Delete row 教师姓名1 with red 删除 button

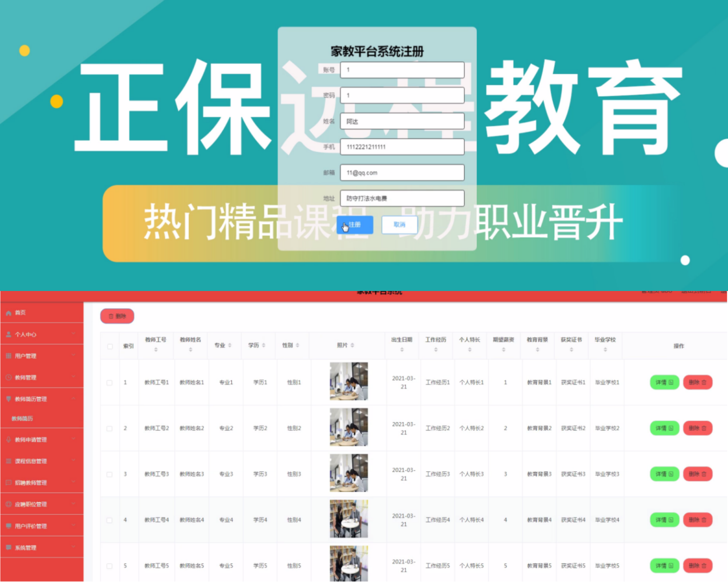coord(698,382)
